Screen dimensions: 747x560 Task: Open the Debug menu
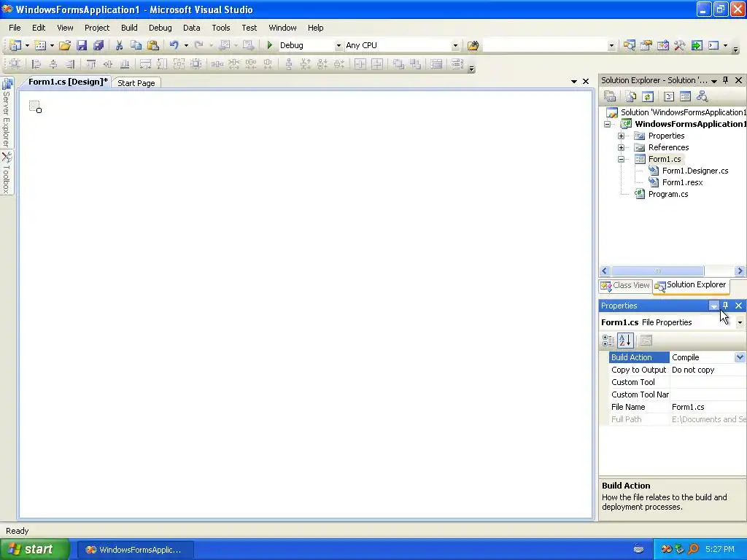coord(160,28)
